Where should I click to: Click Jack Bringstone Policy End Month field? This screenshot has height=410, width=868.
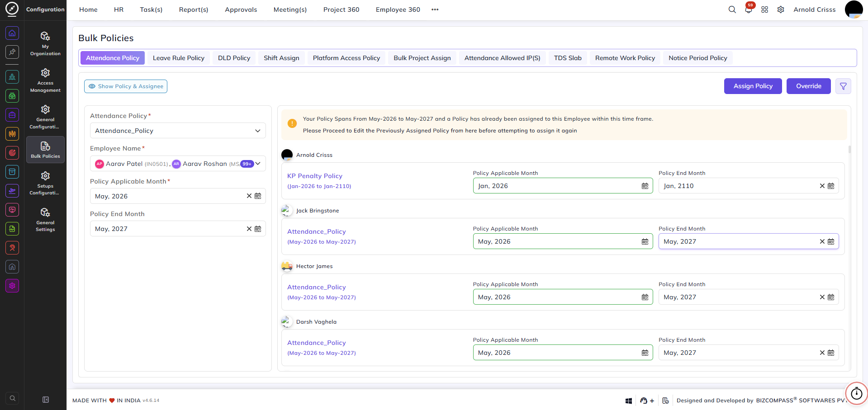click(749, 241)
